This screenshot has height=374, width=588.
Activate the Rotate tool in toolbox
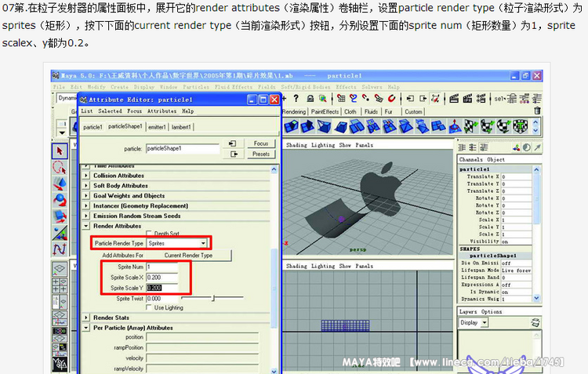click(x=60, y=200)
